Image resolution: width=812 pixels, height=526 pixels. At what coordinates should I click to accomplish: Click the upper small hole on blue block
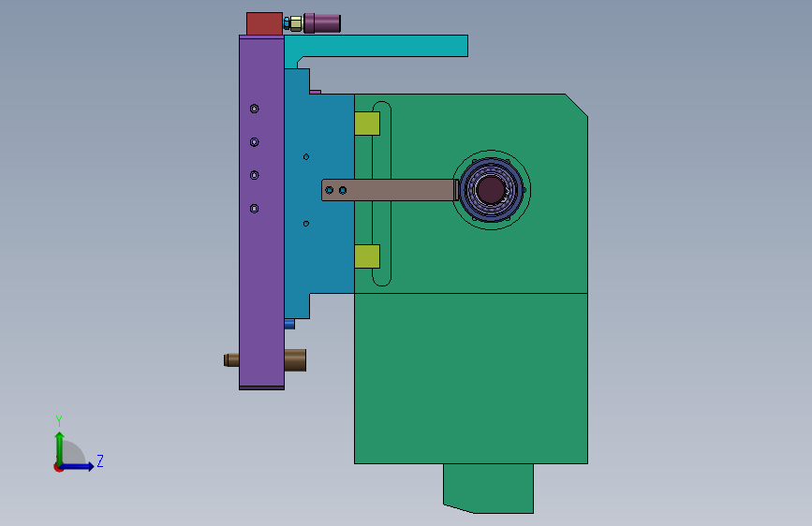coord(306,157)
